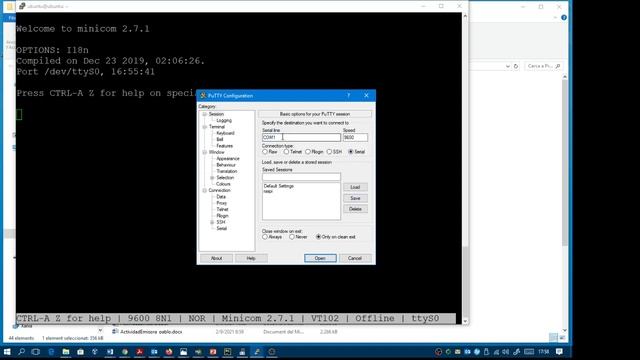Choose Never for close window on exit
Image resolution: width=640 pixels, height=360 pixels.
pos(291,237)
